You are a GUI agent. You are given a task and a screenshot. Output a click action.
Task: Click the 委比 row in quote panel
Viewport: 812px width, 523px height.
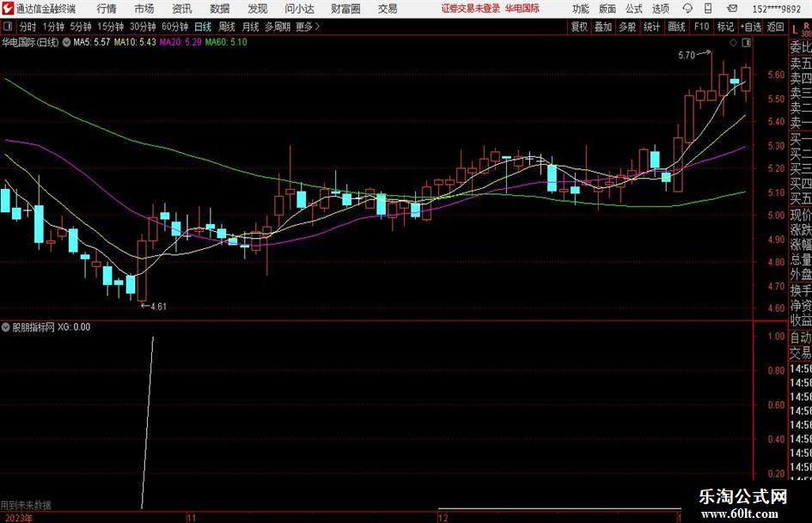click(801, 47)
